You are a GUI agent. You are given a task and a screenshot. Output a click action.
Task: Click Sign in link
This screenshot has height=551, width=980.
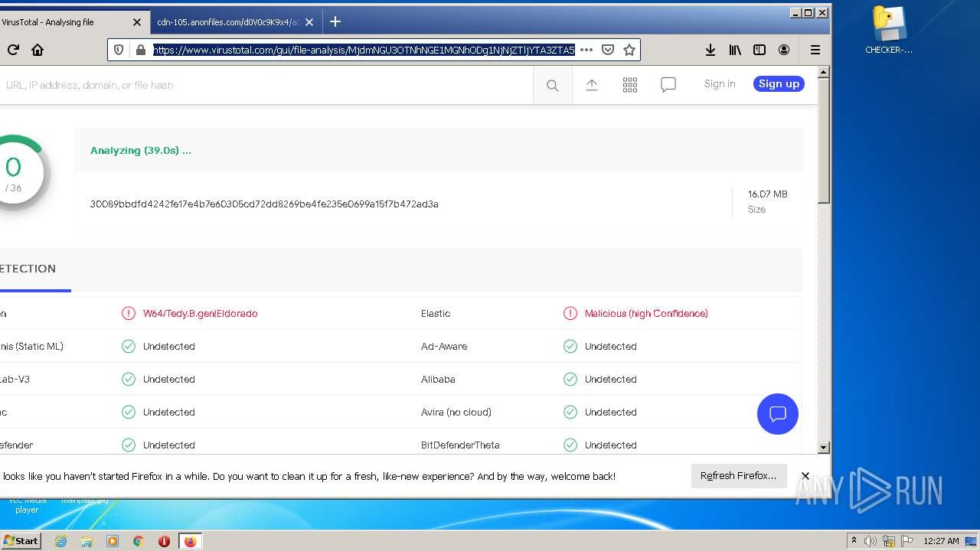pyautogui.click(x=720, y=84)
